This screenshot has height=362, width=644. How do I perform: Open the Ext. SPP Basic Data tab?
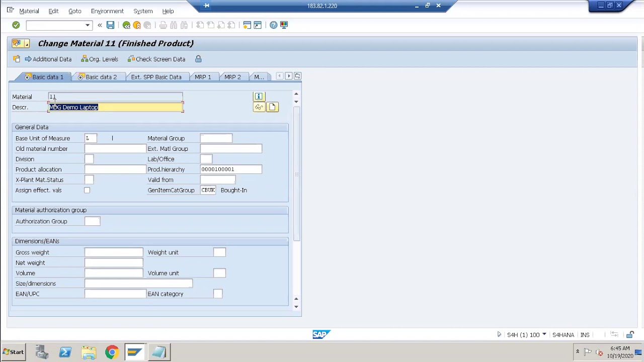click(x=156, y=77)
